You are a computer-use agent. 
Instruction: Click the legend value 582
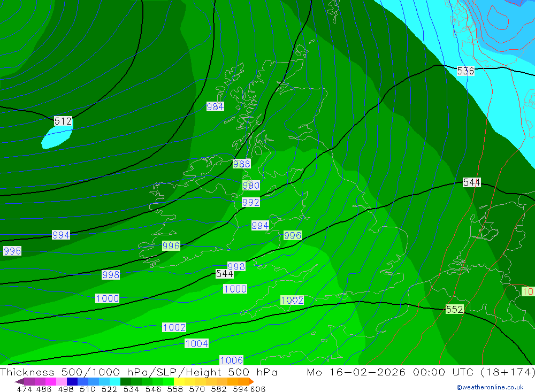[218, 389]
